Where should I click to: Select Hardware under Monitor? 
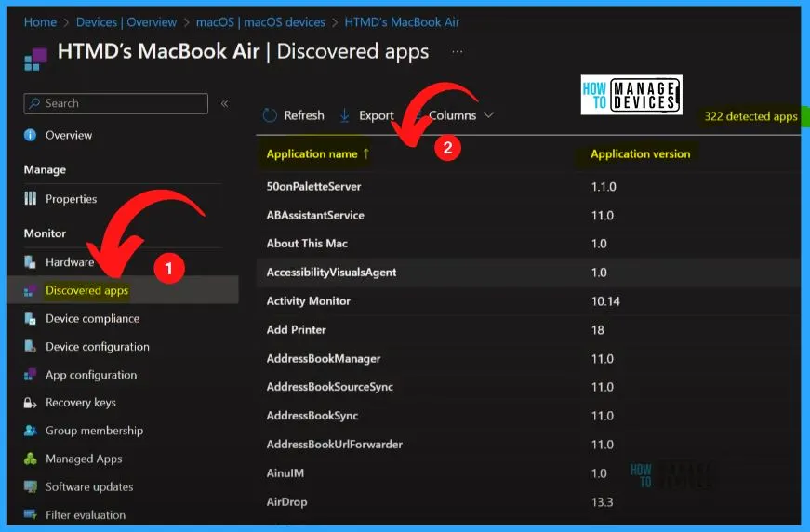coord(70,262)
